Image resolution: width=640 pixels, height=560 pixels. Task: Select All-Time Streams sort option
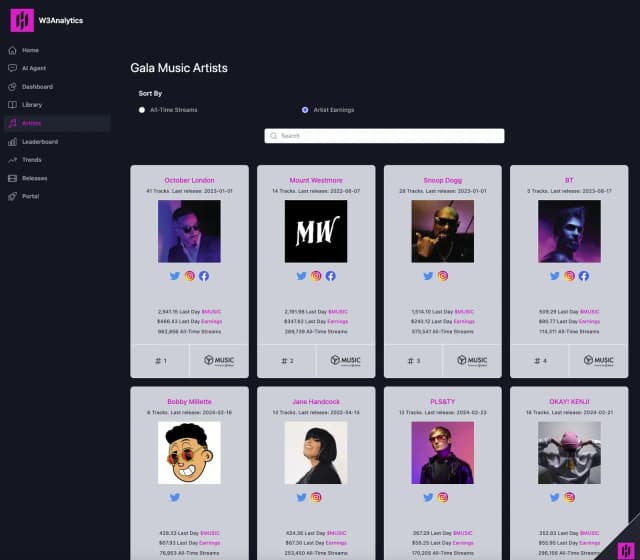coord(142,110)
